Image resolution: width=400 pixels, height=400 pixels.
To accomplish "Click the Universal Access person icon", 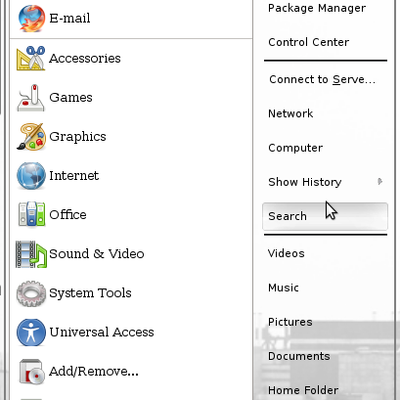I will pyautogui.click(x=31, y=332).
